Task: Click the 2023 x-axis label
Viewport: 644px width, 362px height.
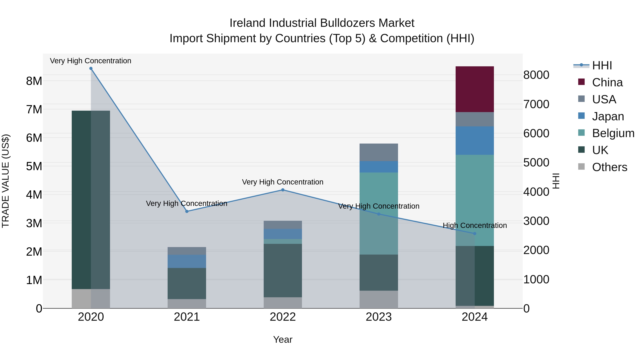Action: [379, 317]
